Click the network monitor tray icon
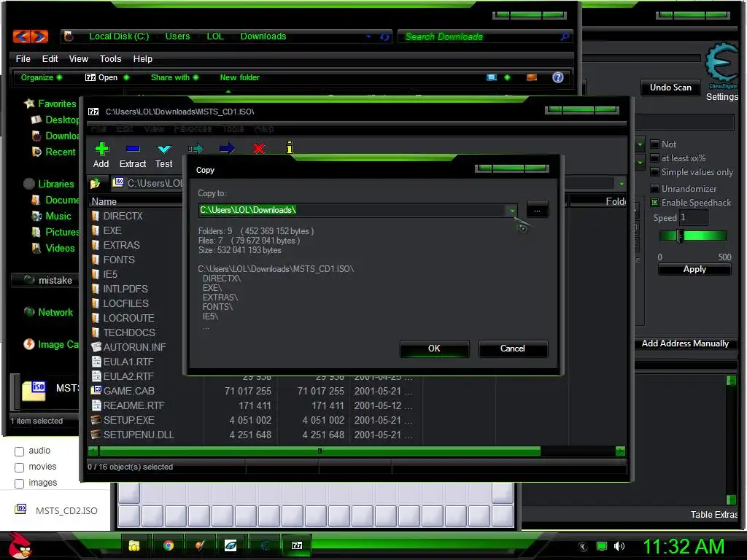The image size is (747, 560). click(602, 546)
